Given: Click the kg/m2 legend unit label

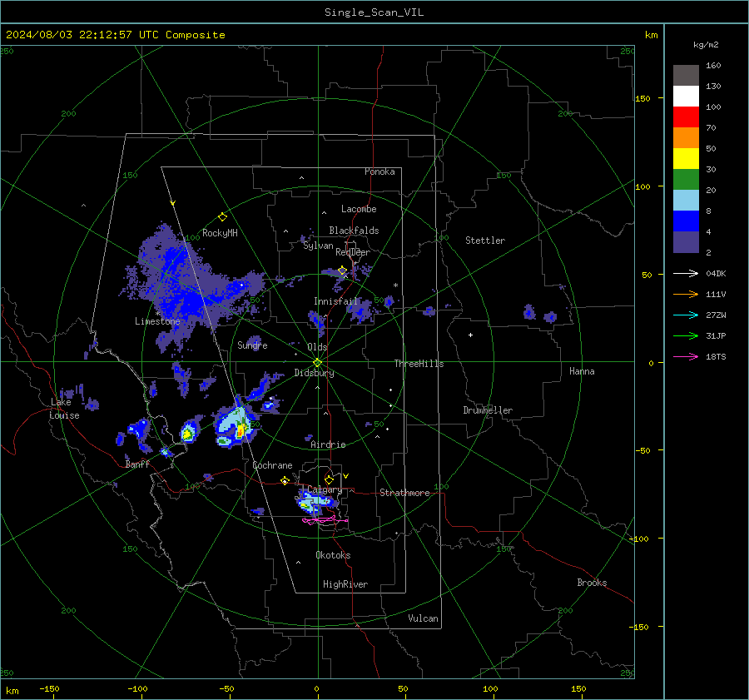Looking at the screenshot, I should [x=706, y=45].
